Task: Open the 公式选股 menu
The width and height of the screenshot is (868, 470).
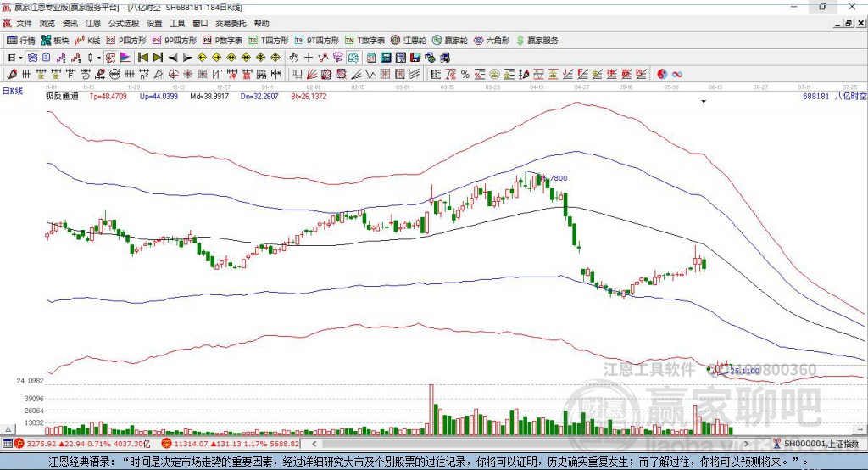Action: pos(124,23)
